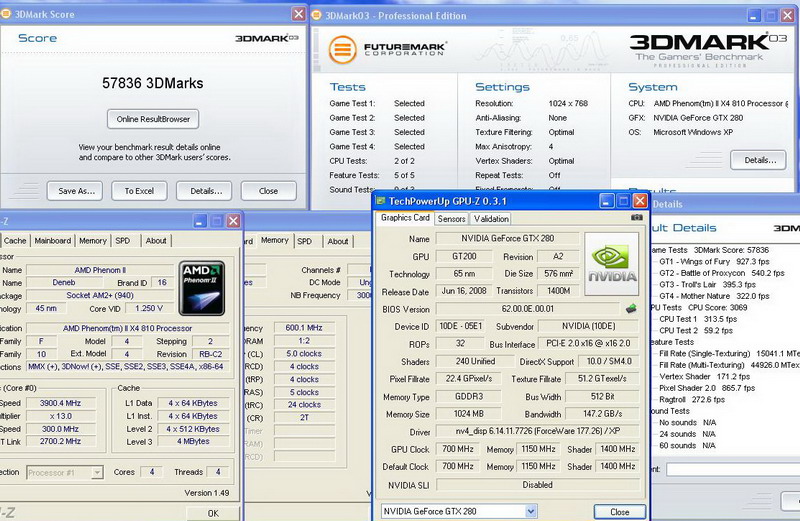
Task: Open About tab in second CPU-Z window
Action: coord(338,241)
